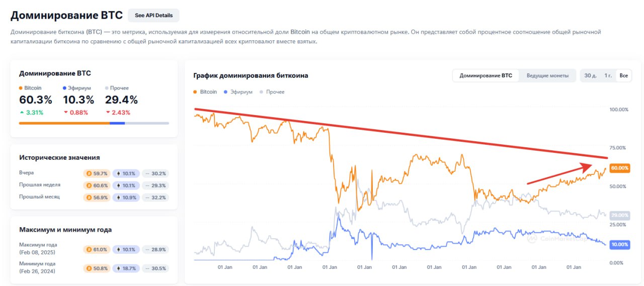Toggle the Прочее series in the chart legend

[x=272, y=92]
